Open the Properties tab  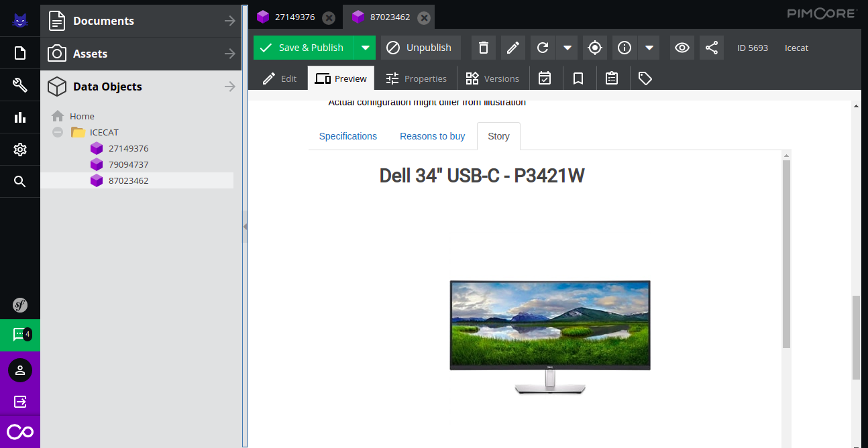pyautogui.click(x=416, y=78)
